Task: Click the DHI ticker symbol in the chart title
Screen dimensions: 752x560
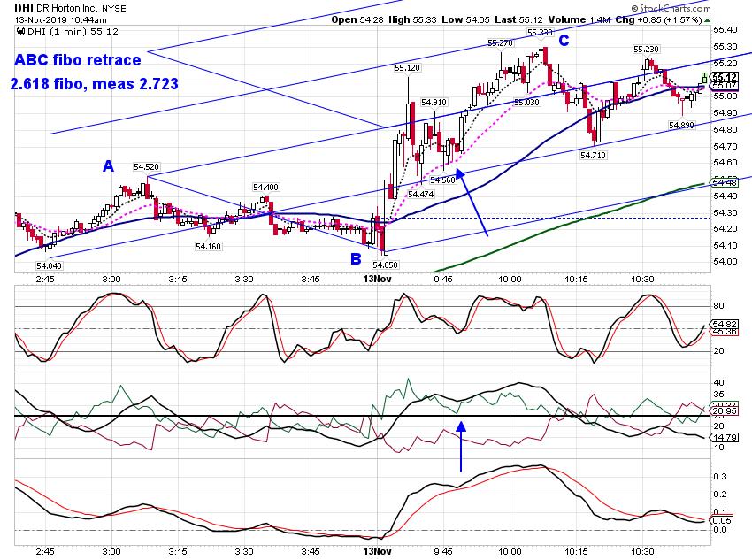Action: (x=24, y=8)
